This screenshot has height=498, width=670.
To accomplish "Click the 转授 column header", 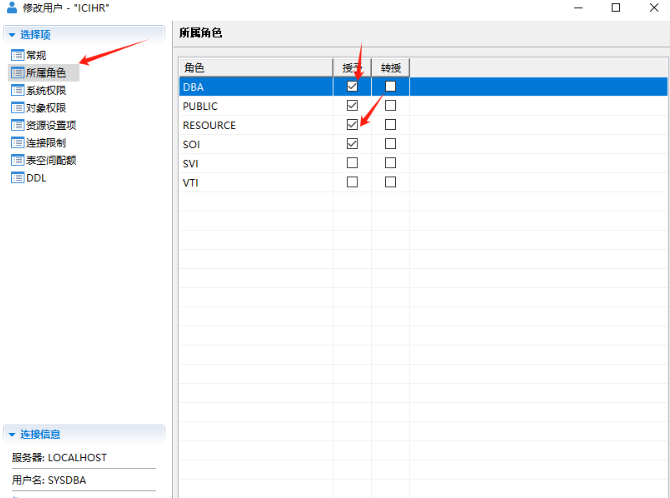I will click(391, 68).
